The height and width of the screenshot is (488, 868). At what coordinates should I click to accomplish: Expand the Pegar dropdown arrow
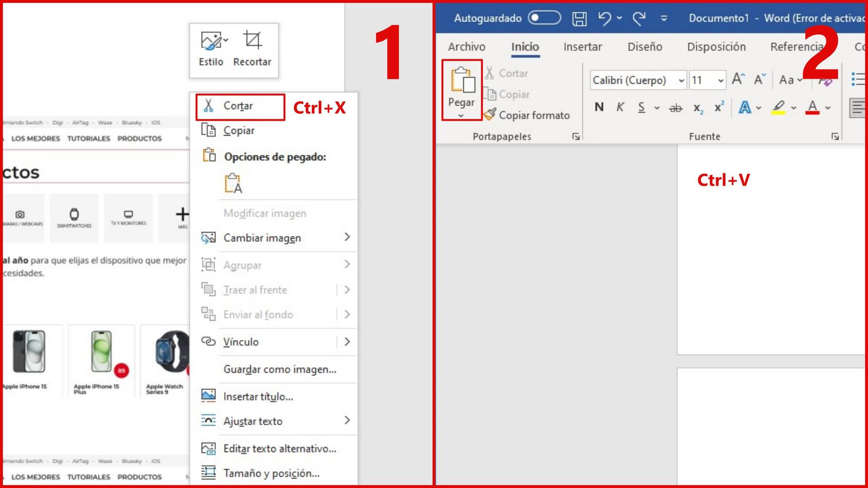pos(461,116)
